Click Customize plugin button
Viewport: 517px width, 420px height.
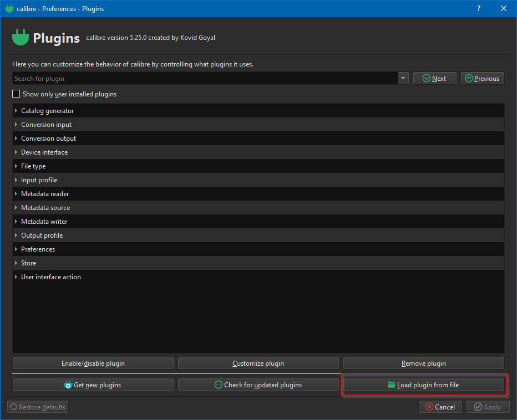(x=258, y=363)
